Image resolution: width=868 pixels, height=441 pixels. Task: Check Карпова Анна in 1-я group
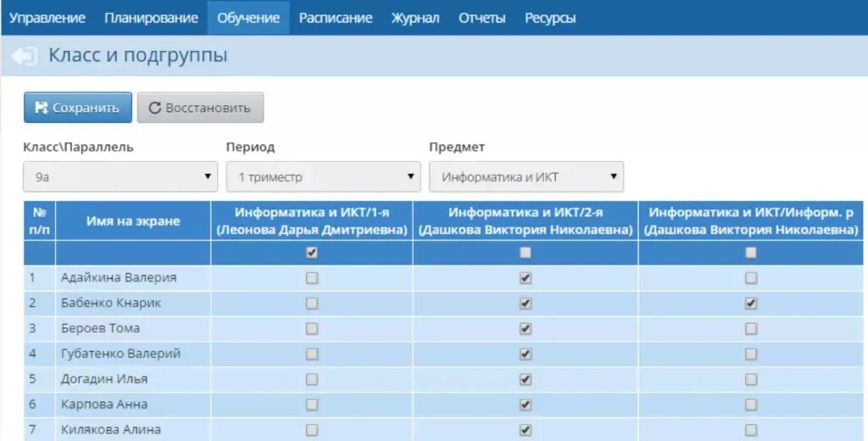tap(312, 405)
